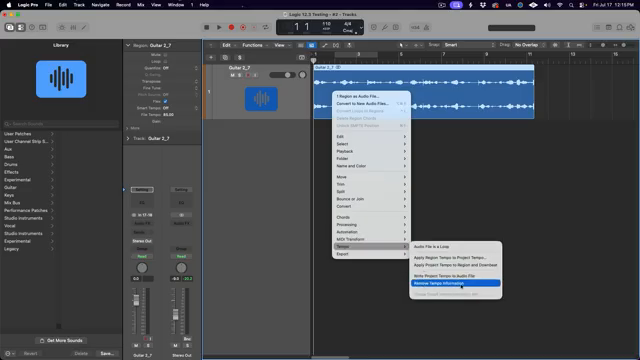
Task: Open the Mixer button in control bar
Action: click(x=73, y=27)
